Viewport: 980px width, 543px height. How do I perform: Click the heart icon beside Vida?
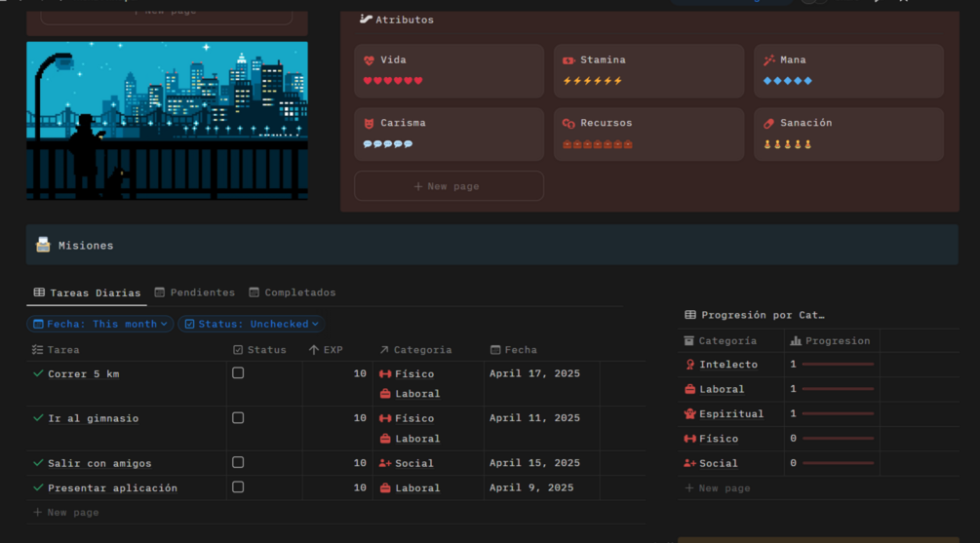coord(369,60)
